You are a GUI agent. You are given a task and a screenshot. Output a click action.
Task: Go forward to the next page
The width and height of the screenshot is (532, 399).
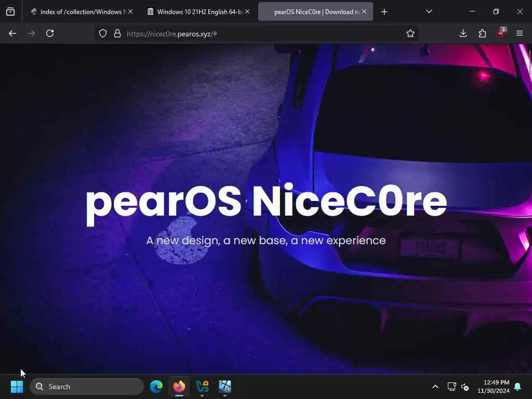[x=31, y=33]
